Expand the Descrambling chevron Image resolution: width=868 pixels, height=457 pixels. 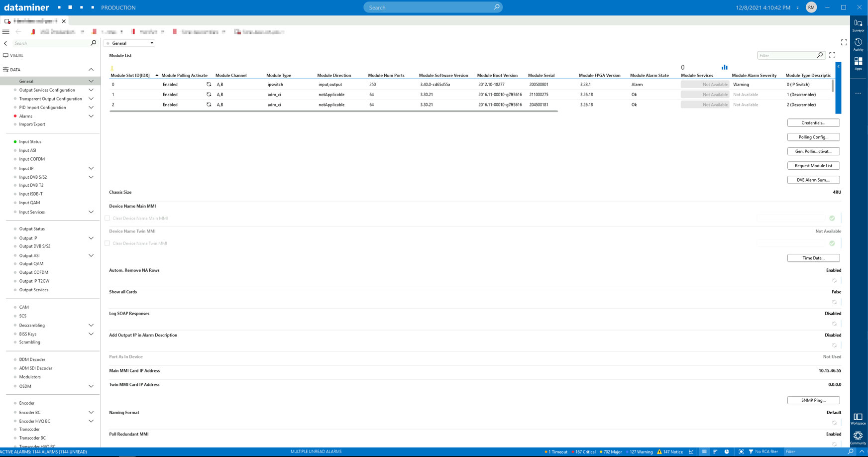tap(91, 326)
